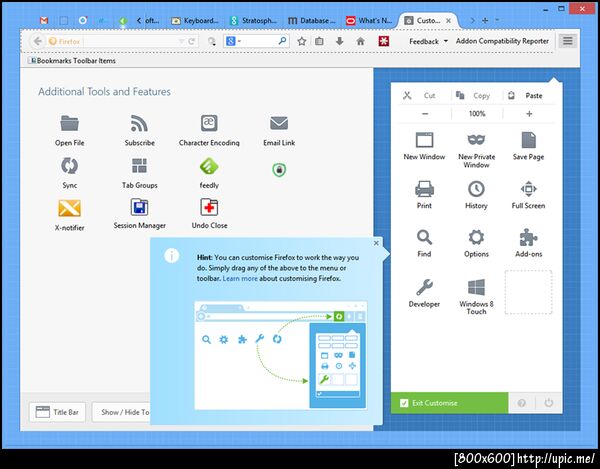Switch to the Keyboard tab
The image size is (600, 469).
pyautogui.click(x=196, y=20)
